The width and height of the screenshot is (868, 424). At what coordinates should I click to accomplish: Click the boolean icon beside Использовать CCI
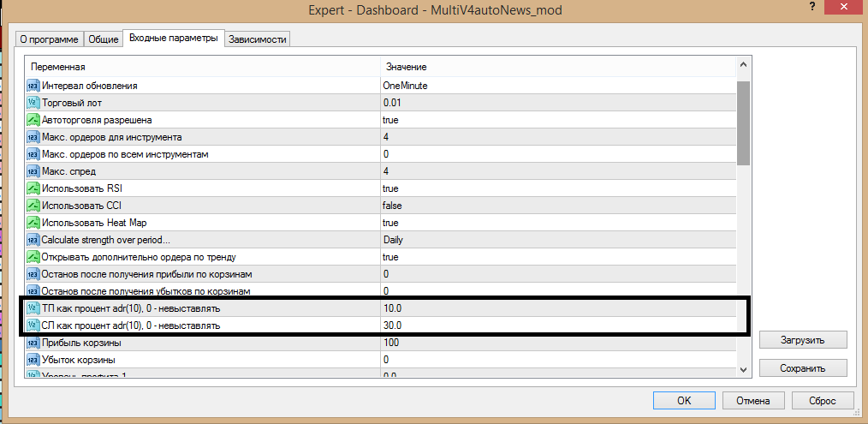[33, 206]
